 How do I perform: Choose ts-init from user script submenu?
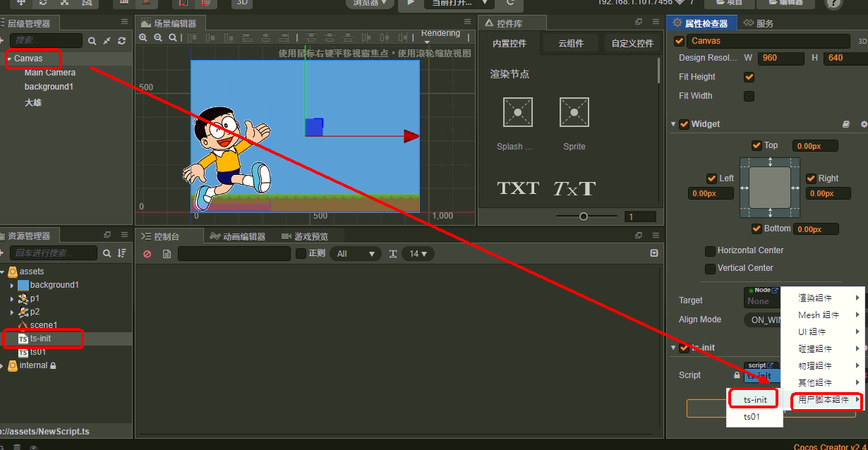(x=755, y=400)
